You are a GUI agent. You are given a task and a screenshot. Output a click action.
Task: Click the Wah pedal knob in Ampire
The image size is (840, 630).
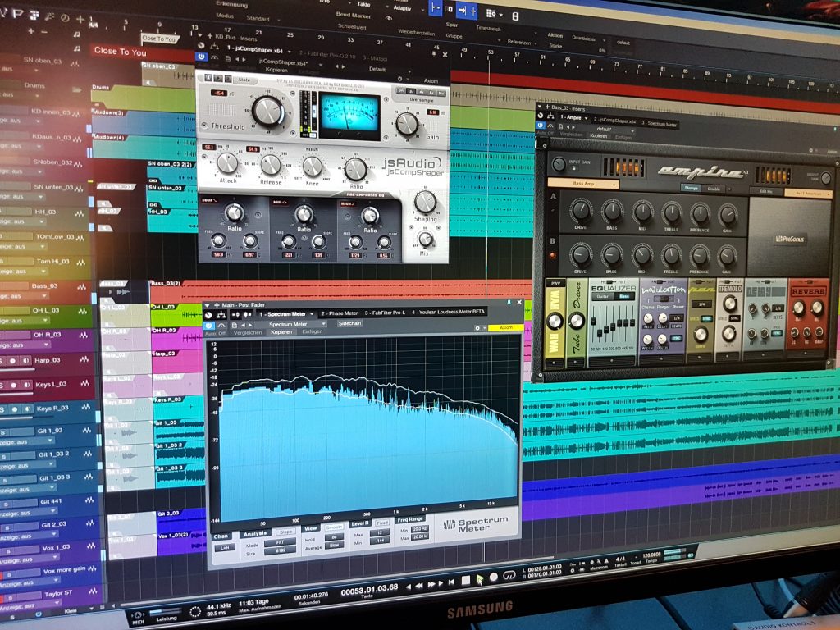point(555,321)
